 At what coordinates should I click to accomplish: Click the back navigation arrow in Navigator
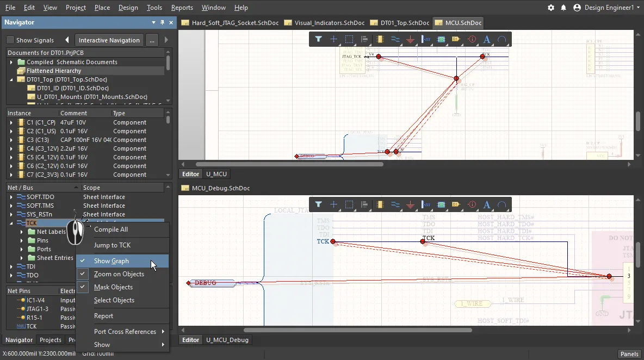(67, 40)
